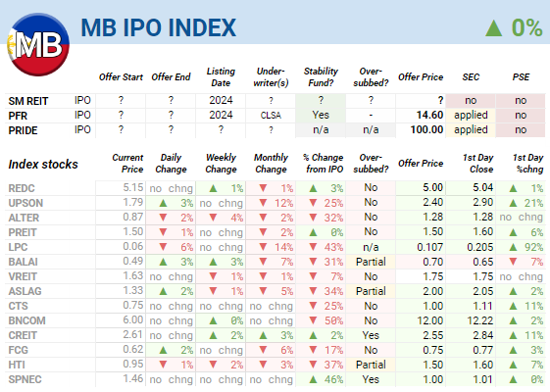Click BALAI 1st day red down arrow
The height and width of the screenshot is (392, 550).
(513, 263)
